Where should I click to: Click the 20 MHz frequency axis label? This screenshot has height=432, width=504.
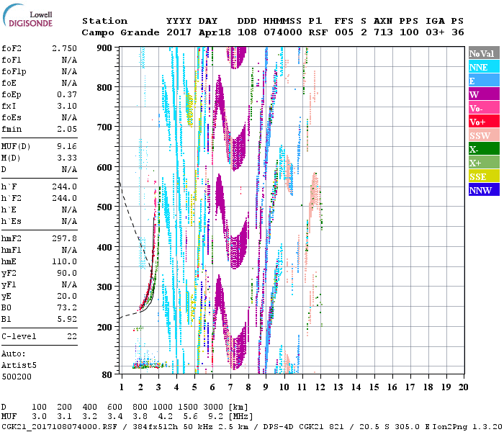click(463, 387)
